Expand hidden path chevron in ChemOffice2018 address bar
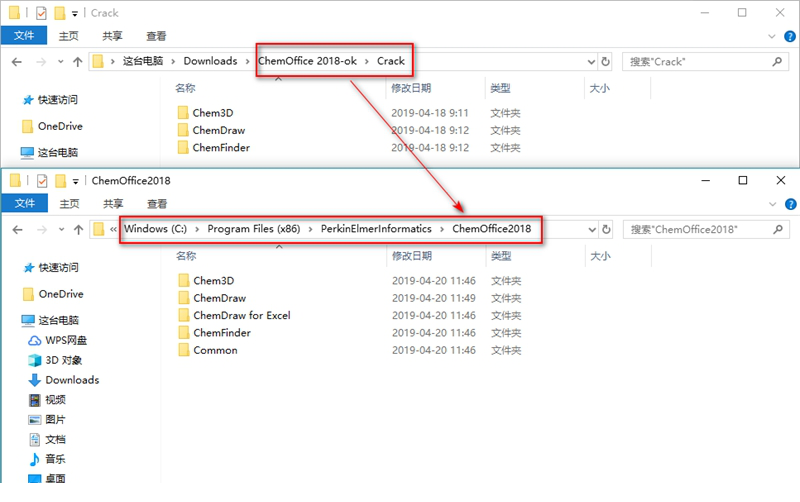The width and height of the screenshot is (800, 502). pyautogui.click(x=113, y=230)
